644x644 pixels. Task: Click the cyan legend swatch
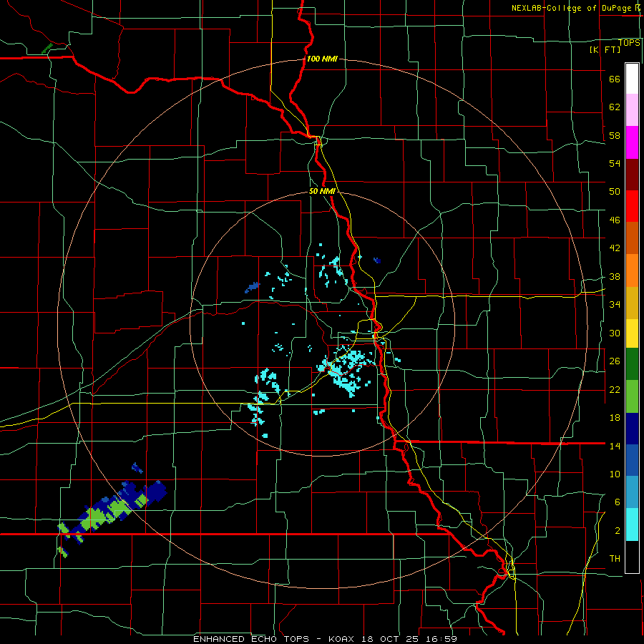click(632, 525)
